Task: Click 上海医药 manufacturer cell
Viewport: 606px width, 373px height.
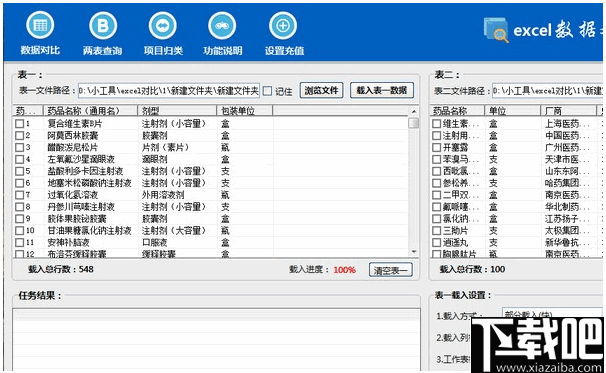Action: tap(567, 124)
